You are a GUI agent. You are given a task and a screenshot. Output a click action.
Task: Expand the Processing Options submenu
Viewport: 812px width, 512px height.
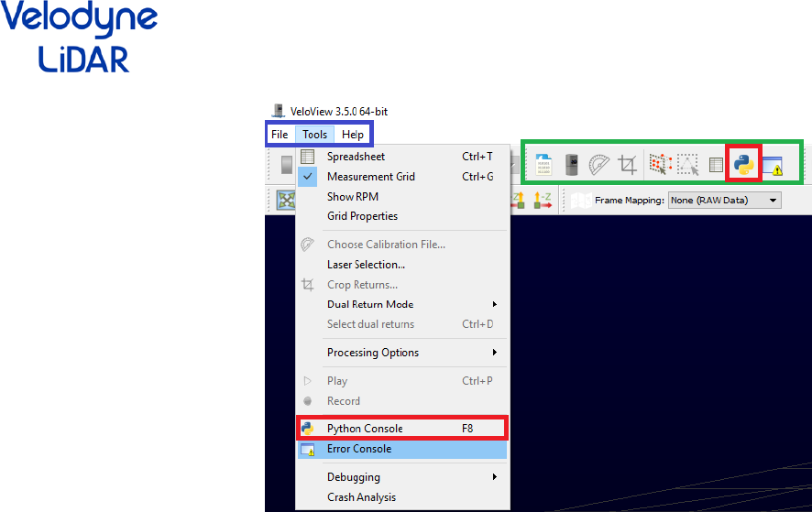pyautogui.click(x=402, y=353)
